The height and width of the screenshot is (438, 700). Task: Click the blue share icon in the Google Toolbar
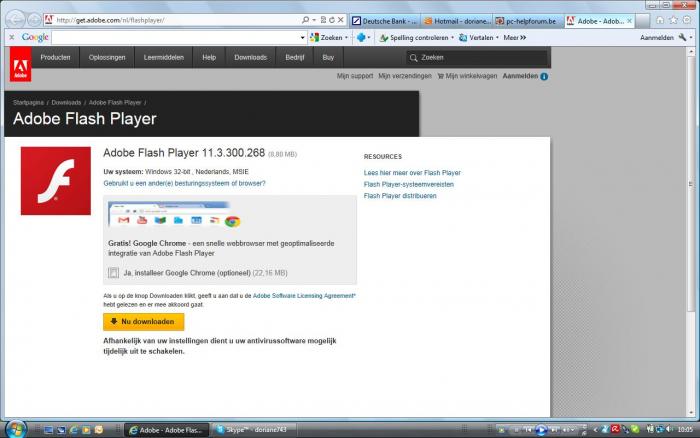coord(361,38)
